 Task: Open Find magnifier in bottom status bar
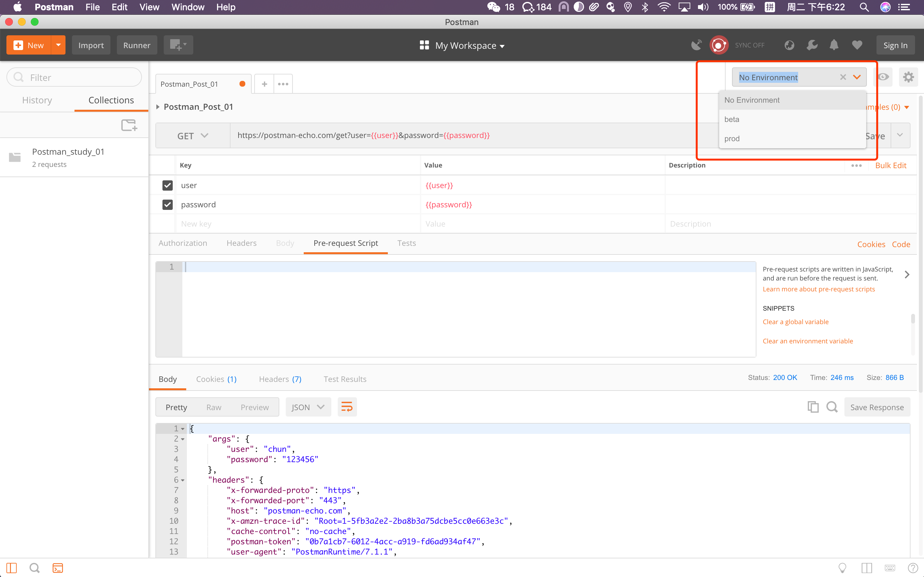pos(35,568)
